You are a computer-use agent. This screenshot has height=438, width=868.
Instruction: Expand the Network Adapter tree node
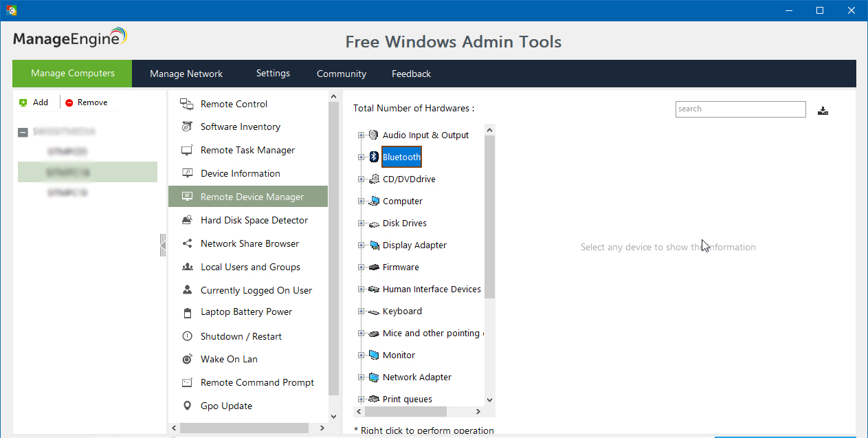pos(360,377)
